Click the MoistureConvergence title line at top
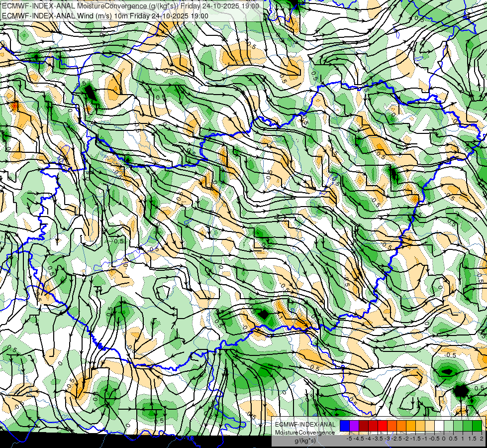Image resolution: width=487 pixels, height=448 pixels. click(x=130, y=6)
